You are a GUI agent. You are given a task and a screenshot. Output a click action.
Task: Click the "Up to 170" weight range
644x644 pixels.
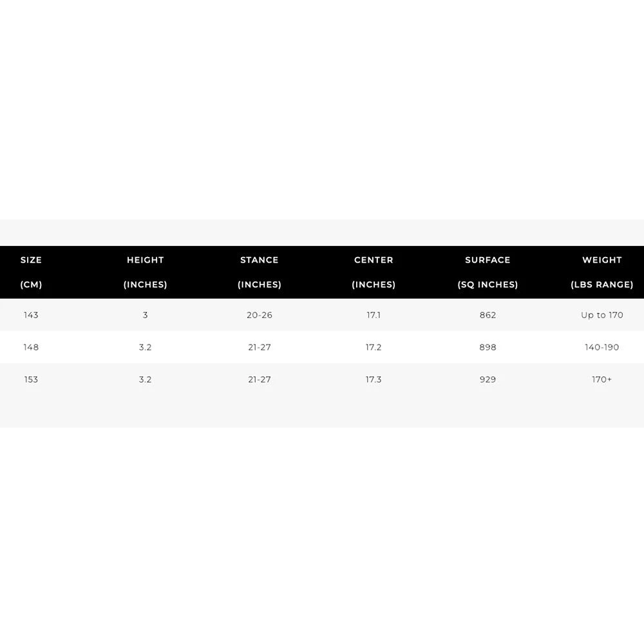click(x=602, y=315)
